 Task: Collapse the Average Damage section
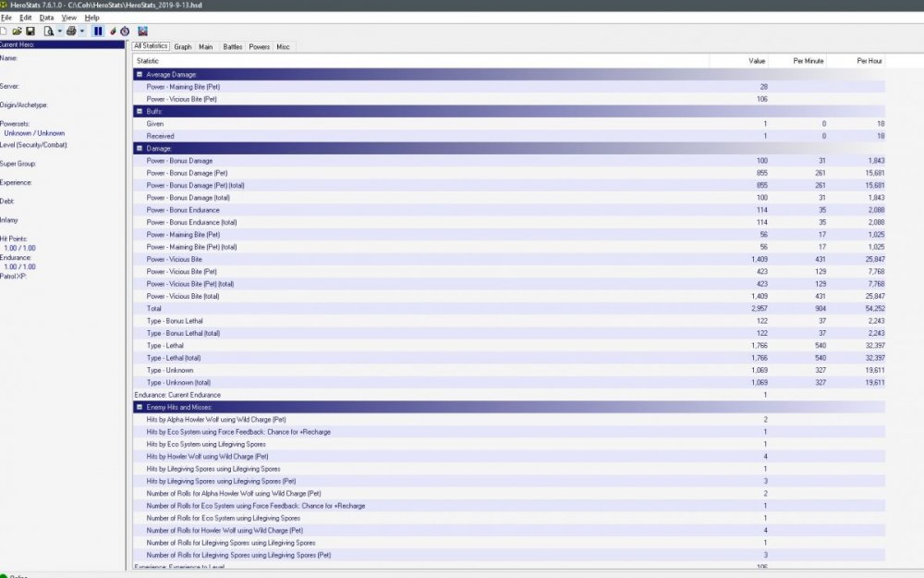pyautogui.click(x=139, y=74)
